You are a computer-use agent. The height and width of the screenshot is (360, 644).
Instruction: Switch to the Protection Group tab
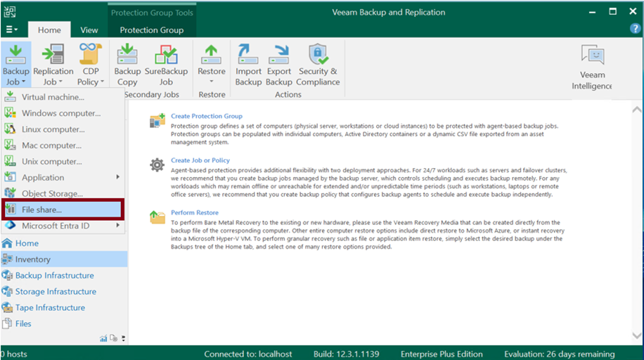(x=152, y=30)
